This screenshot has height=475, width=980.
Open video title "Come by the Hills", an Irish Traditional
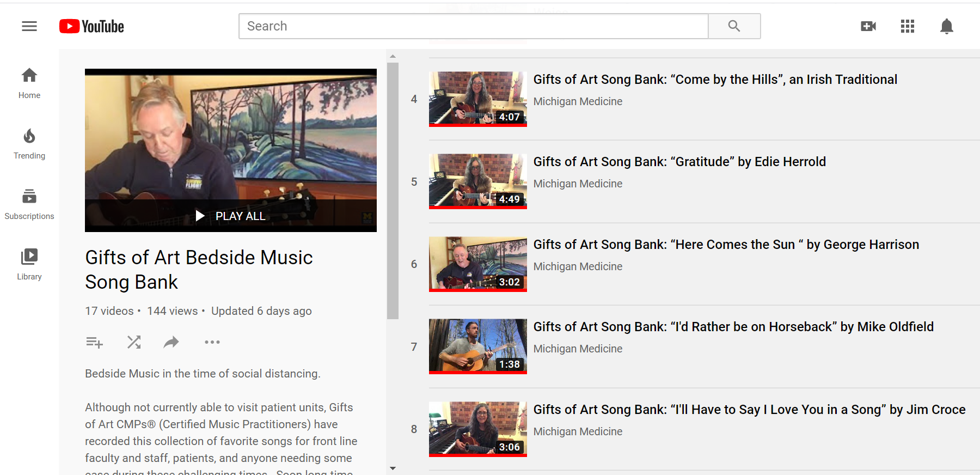(715, 80)
